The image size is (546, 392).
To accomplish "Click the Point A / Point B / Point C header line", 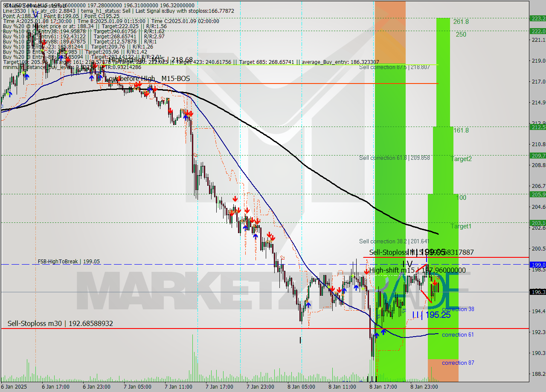I will point(61,16).
